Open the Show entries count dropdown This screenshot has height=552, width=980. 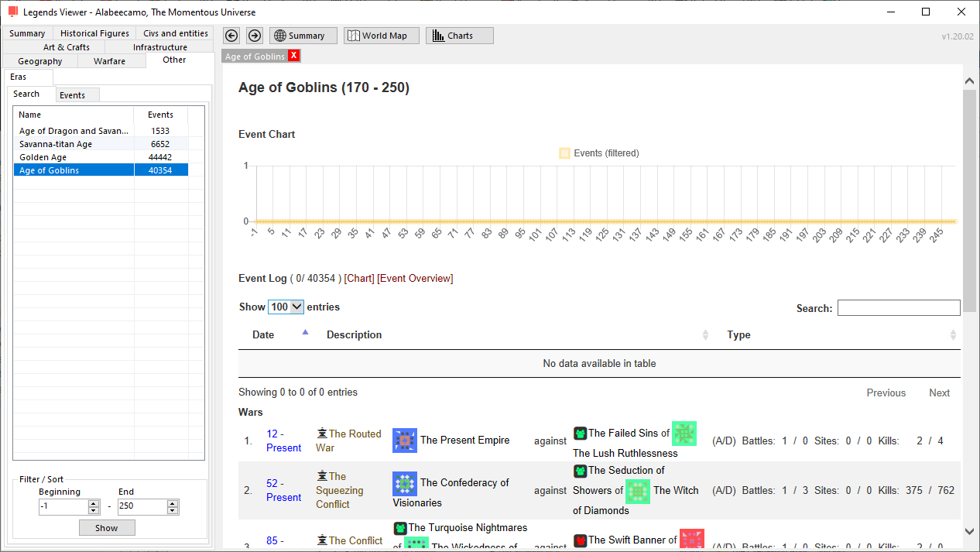(x=286, y=307)
